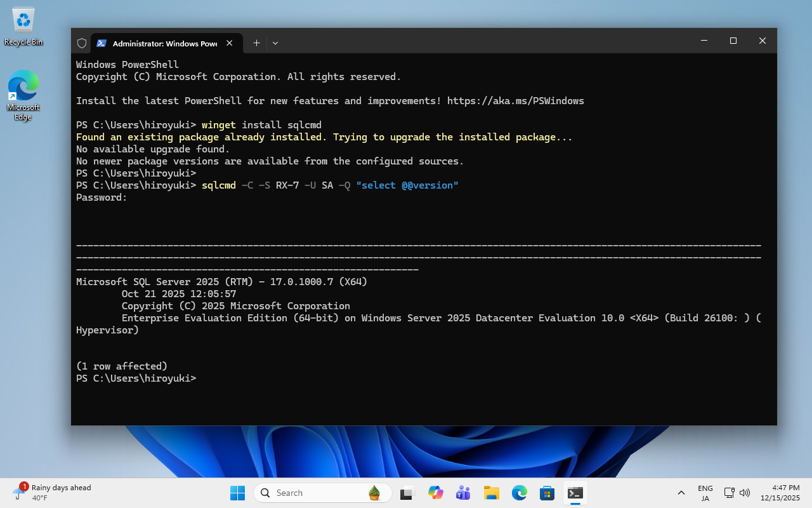The height and width of the screenshot is (508, 812).
Task: Show hidden system tray icons
Action: [681, 493]
